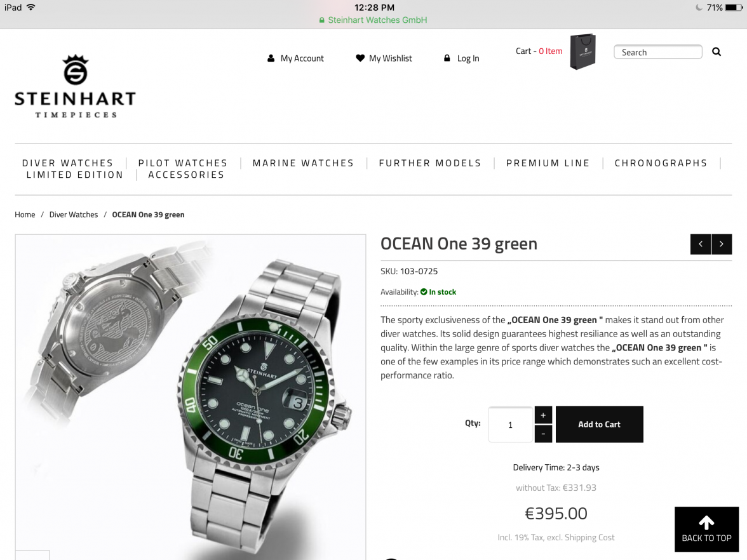Click the My Account person icon
Viewport: 747px width, 560px height.
pos(271,58)
